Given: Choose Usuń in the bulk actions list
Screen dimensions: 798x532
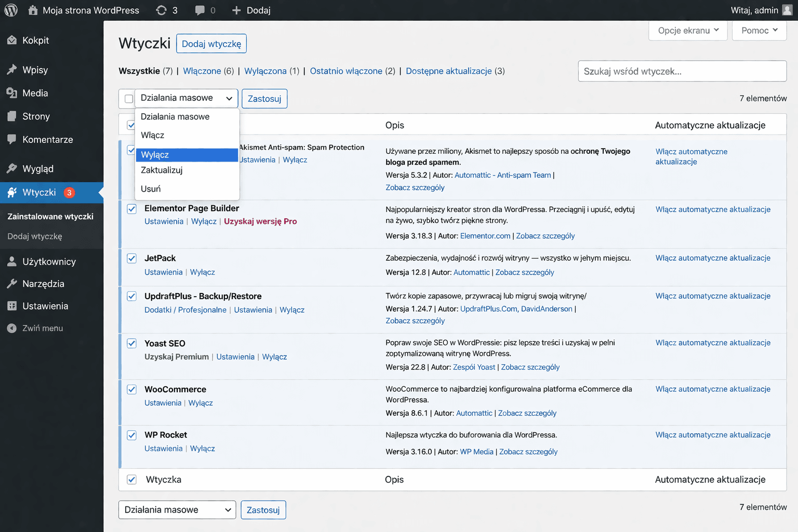Looking at the screenshot, I should 187,189.
